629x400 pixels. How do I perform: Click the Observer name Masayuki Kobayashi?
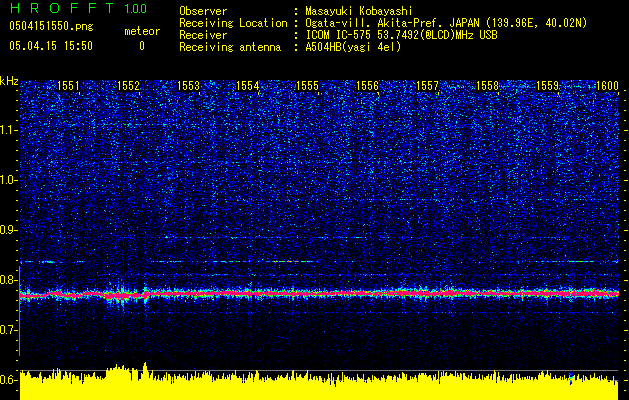(359, 11)
